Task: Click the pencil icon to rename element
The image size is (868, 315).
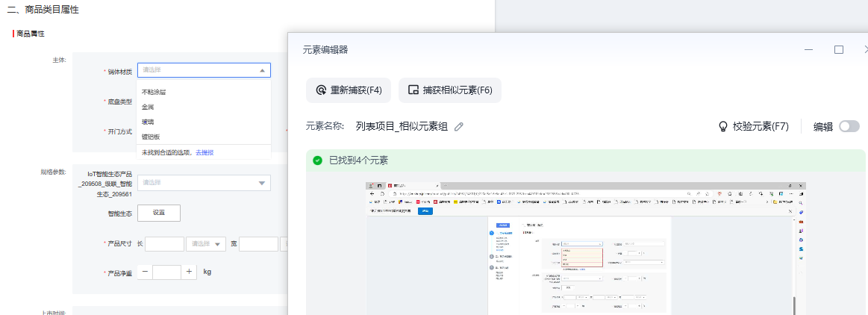Action: point(459,127)
